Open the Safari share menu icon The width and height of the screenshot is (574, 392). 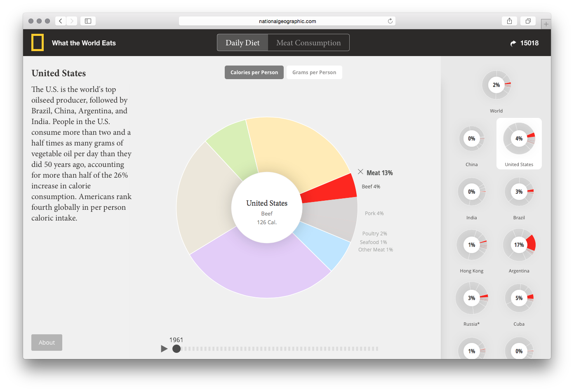click(509, 21)
